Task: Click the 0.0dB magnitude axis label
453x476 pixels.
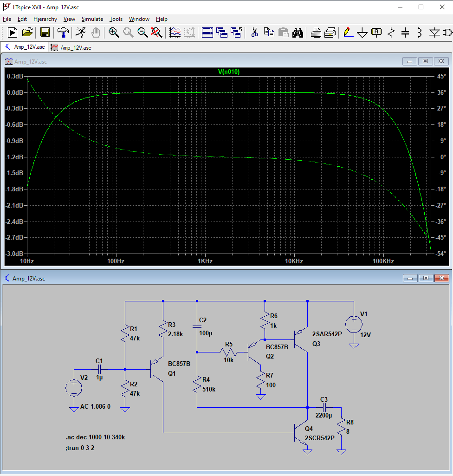Action: coord(15,92)
